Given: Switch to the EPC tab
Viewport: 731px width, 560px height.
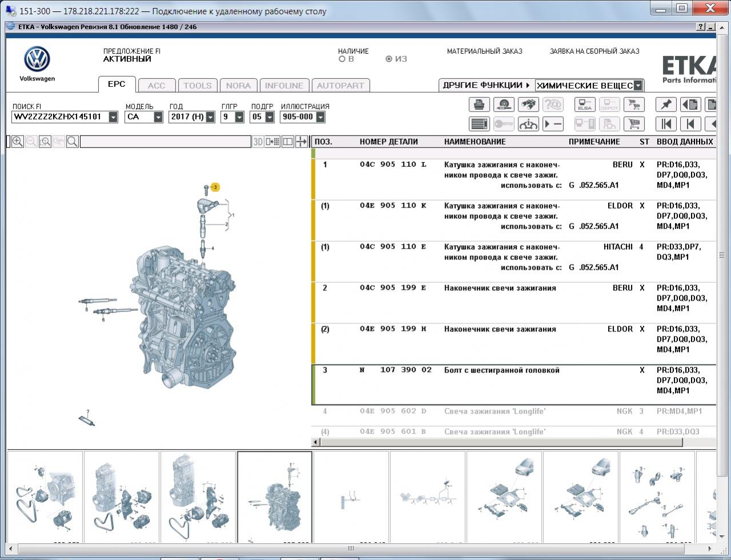Looking at the screenshot, I should coord(117,84).
